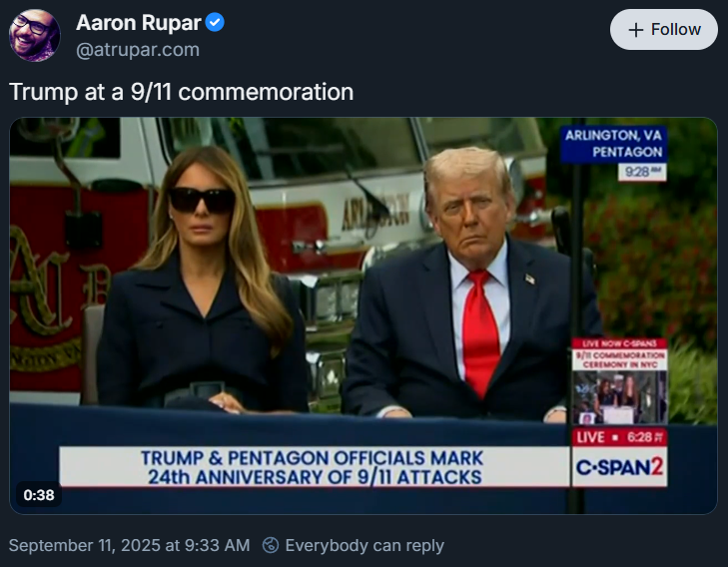
Task: Click the NYC ceremony picture-in-picture inset
Action: pyautogui.click(x=619, y=397)
